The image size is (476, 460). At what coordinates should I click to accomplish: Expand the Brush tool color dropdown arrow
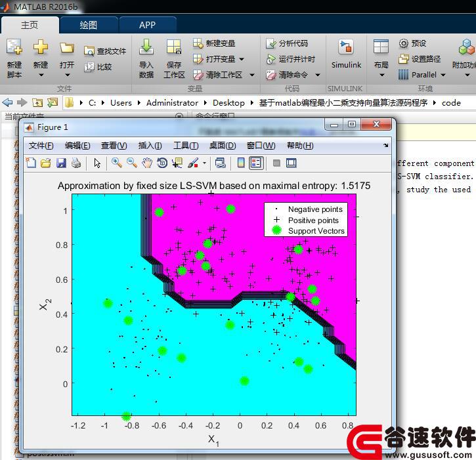pos(204,163)
